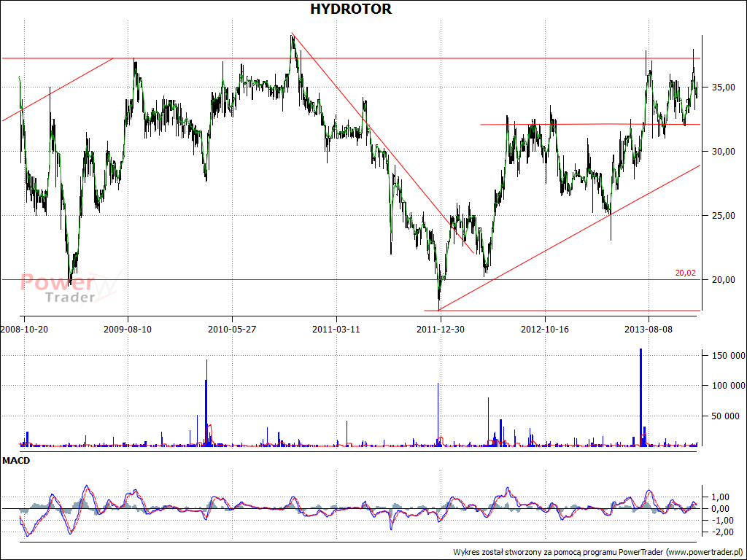Click the 30,00 price axis label
Screen dimensions: 747x560
[723, 152]
